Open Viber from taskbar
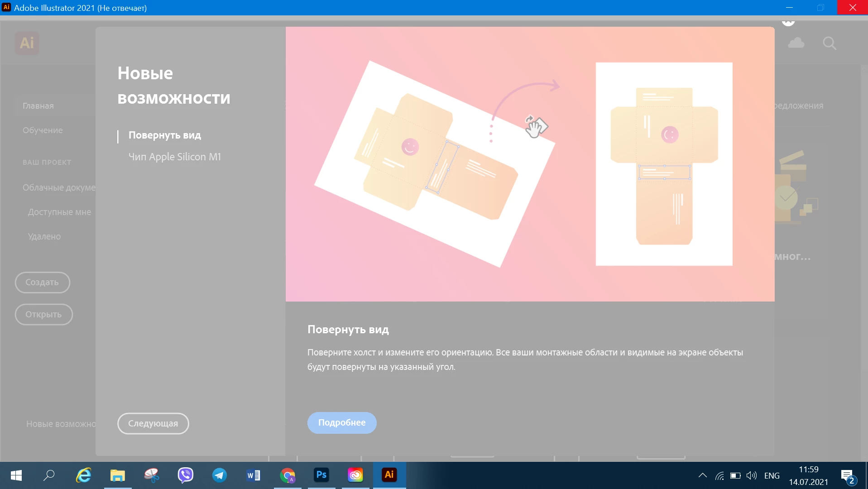 pyautogui.click(x=186, y=475)
